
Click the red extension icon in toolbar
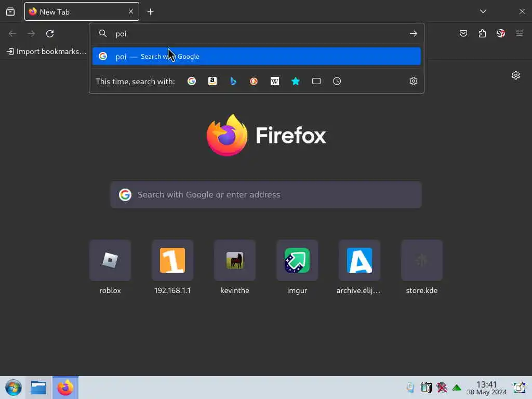501,33
